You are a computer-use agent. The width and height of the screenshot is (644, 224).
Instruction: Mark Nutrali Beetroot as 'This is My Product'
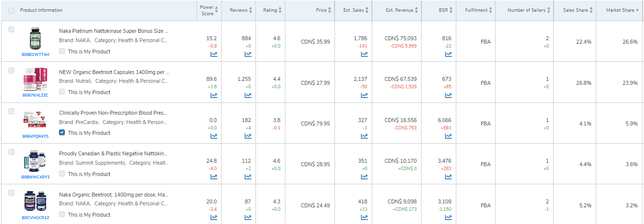[62, 92]
